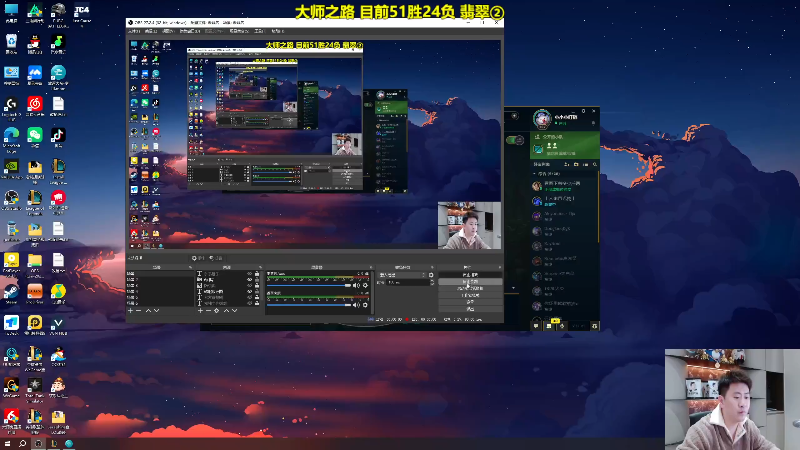Toggle visibility eye of first source row
This screenshot has height=450, width=800.
point(249,274)
